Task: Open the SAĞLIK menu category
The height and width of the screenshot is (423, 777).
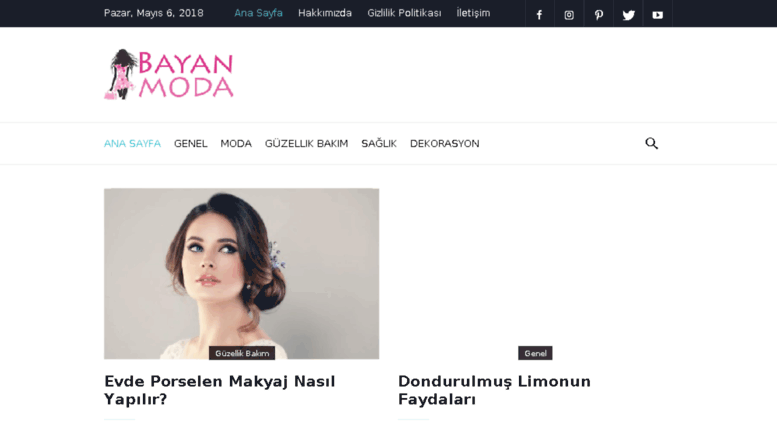Action: coord(379,144)
